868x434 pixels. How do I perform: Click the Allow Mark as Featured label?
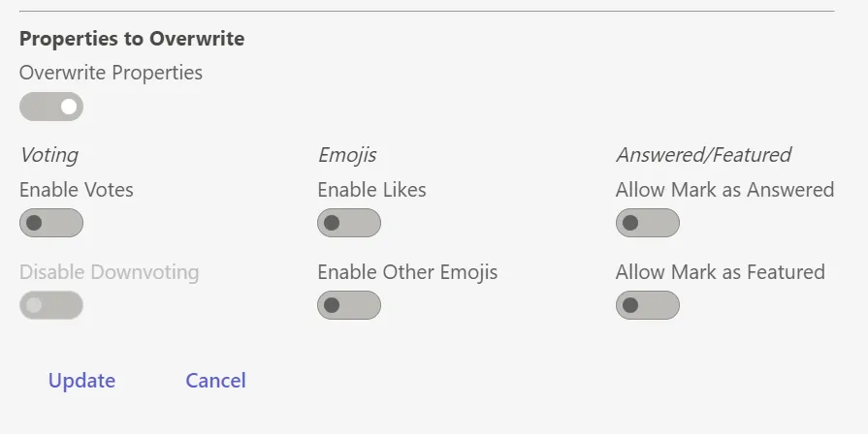point(720,272)
